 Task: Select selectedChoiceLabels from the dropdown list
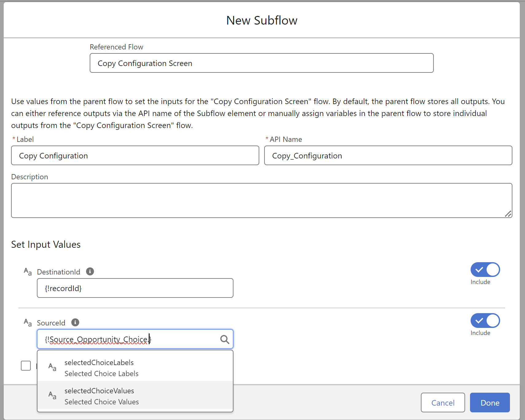click(135, 367)
